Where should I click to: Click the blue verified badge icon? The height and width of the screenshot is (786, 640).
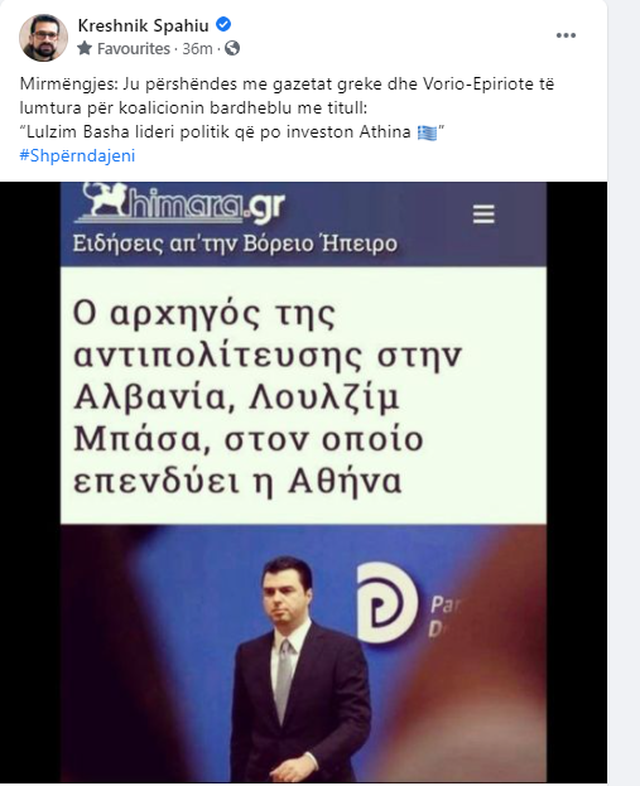pyautogui.click(x=223, y=24)
